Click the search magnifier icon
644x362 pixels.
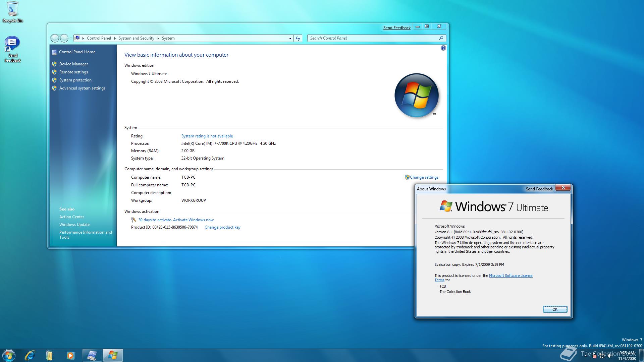(441, 38)
